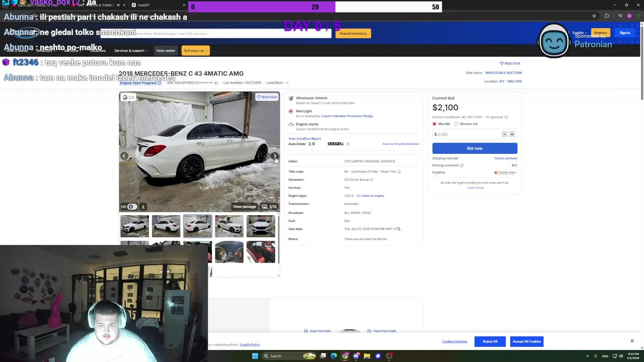This screenshot has height=362, width=644.
Task: Click Bid now button
Action: tap(474, 148)
